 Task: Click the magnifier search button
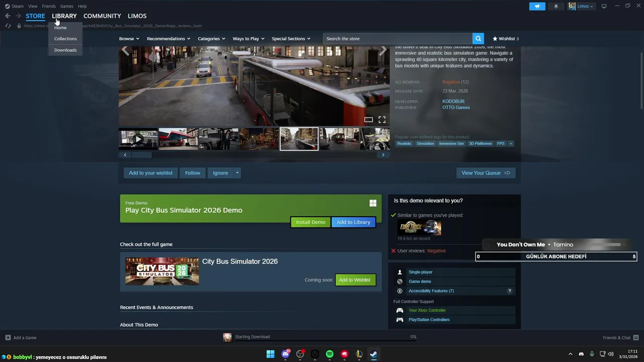(x=478, y=39)
